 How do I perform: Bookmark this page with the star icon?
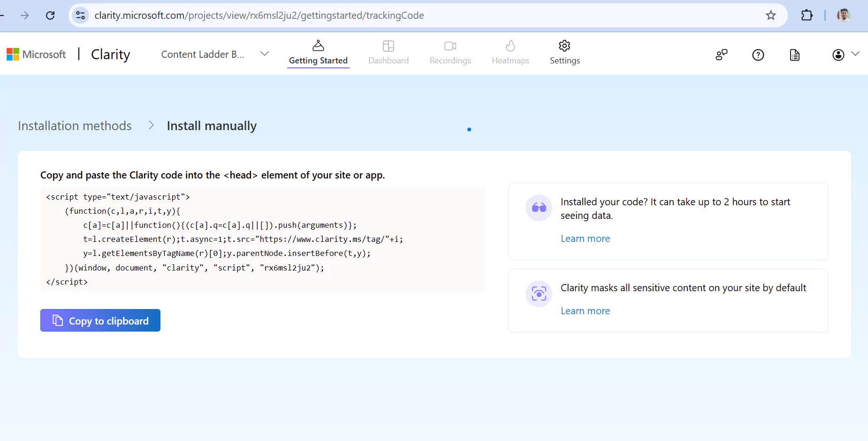click(771, 15)
